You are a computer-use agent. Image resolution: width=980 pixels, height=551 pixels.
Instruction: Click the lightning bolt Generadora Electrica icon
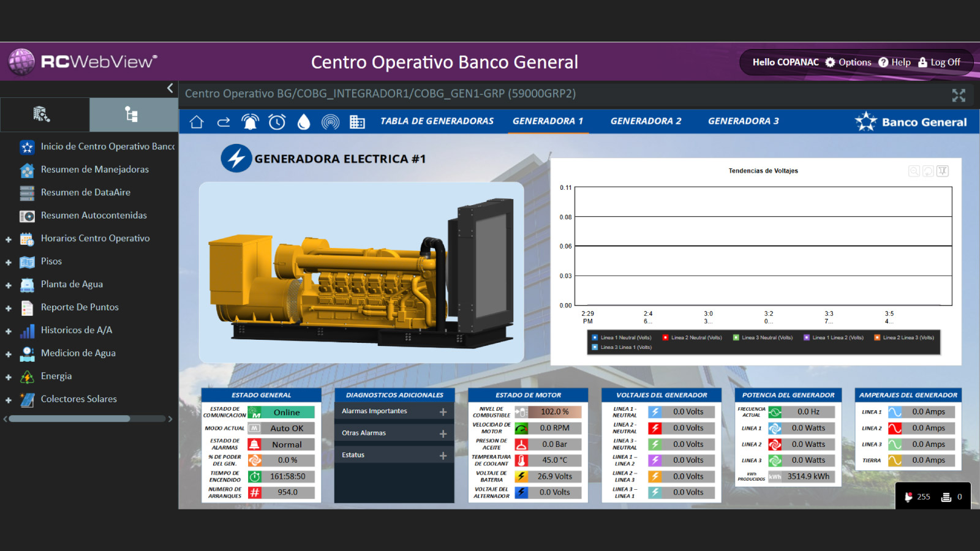point(236,159)
